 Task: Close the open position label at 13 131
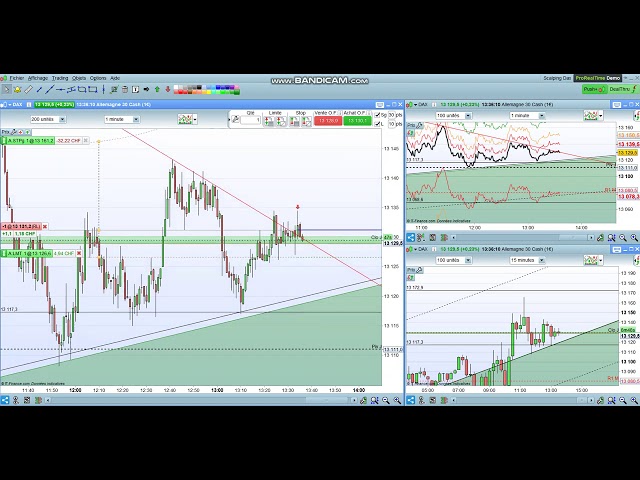pyautogui.click(x=45, y=227)
